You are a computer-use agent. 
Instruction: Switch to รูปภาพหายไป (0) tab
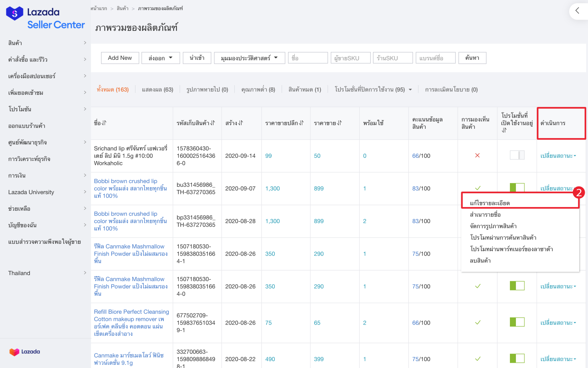coord(207,89)
